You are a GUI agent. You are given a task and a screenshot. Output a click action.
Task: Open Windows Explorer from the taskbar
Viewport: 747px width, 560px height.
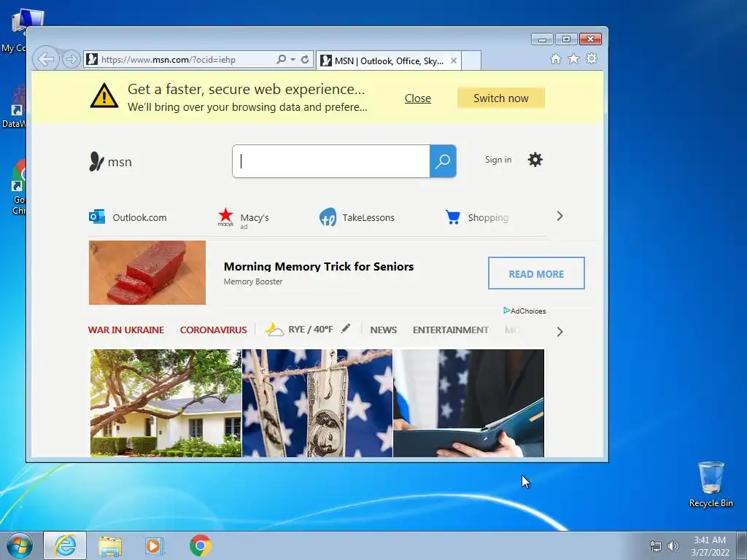[x=110, y=545]
